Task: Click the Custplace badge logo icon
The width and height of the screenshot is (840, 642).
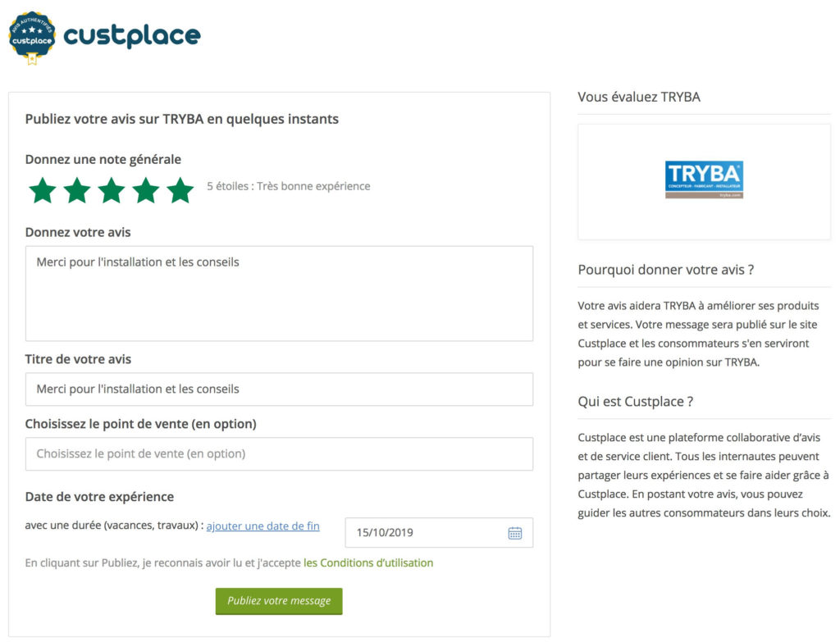Action: 32,38
